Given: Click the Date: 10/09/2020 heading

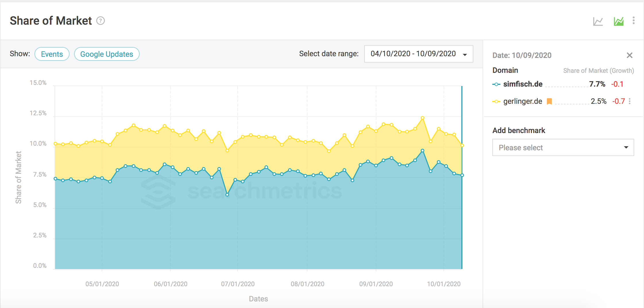Looking at the screenshot, I should (x=522, y=55).
